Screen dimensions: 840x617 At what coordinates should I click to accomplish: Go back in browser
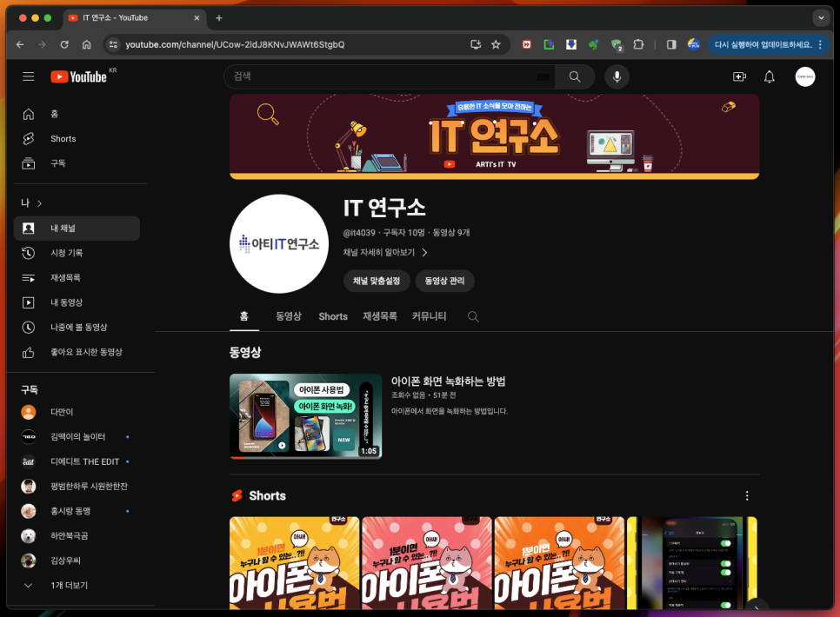(x=20, y=44)
